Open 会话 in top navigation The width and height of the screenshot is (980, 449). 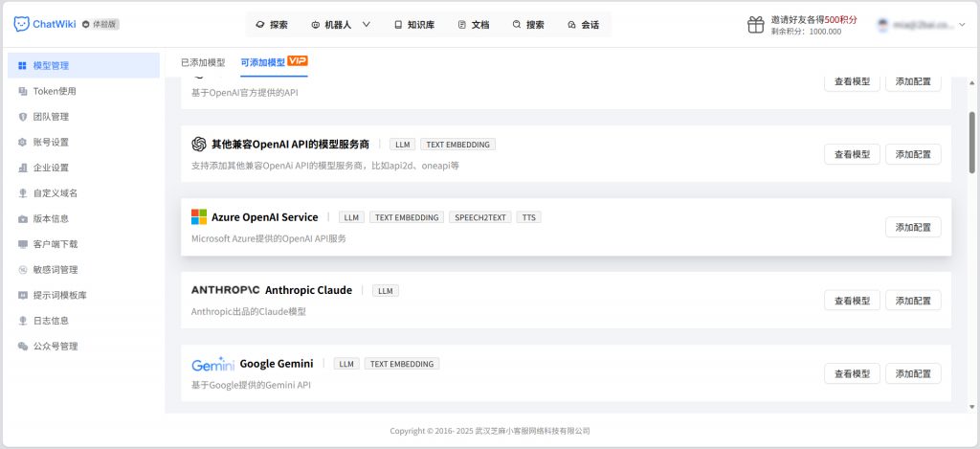(x=583, y=25)
